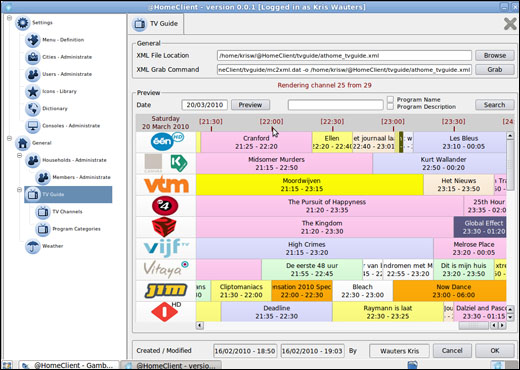Select the Midsomer Murders program
The height and width of the screenshot is (370, 520).
pos(284,163)
